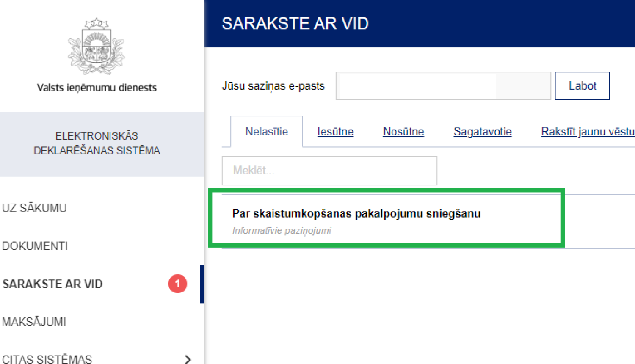This screenshot has height=364, width=635.
Task: Click the red notification badge showing 1
Action: click(x=177, y=284)
